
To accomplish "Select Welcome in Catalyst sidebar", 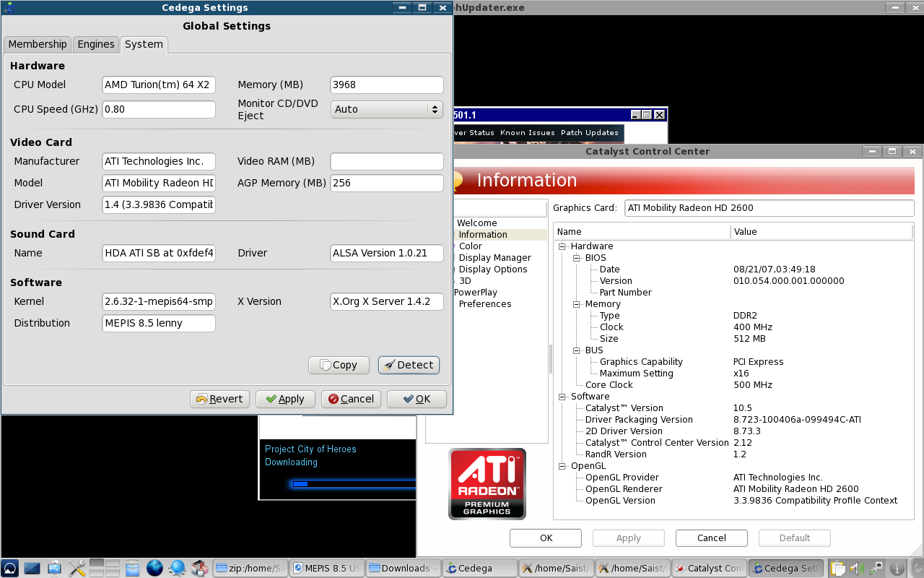I will 476,223.
